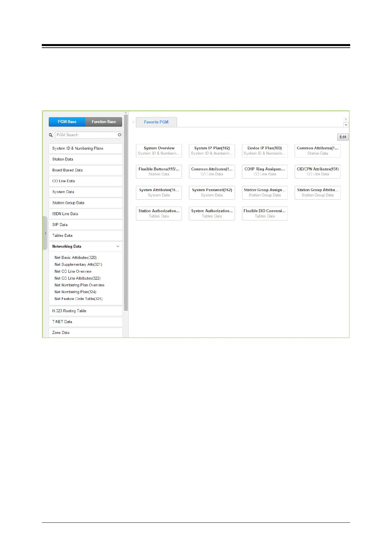
Task: Open Flexible DID Conversion tile
Action: 265,214
